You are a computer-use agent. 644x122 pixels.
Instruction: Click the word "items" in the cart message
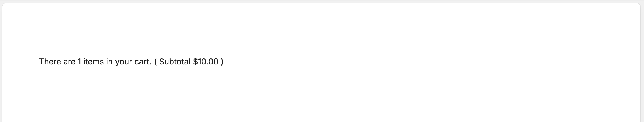[x=93, y=62]
